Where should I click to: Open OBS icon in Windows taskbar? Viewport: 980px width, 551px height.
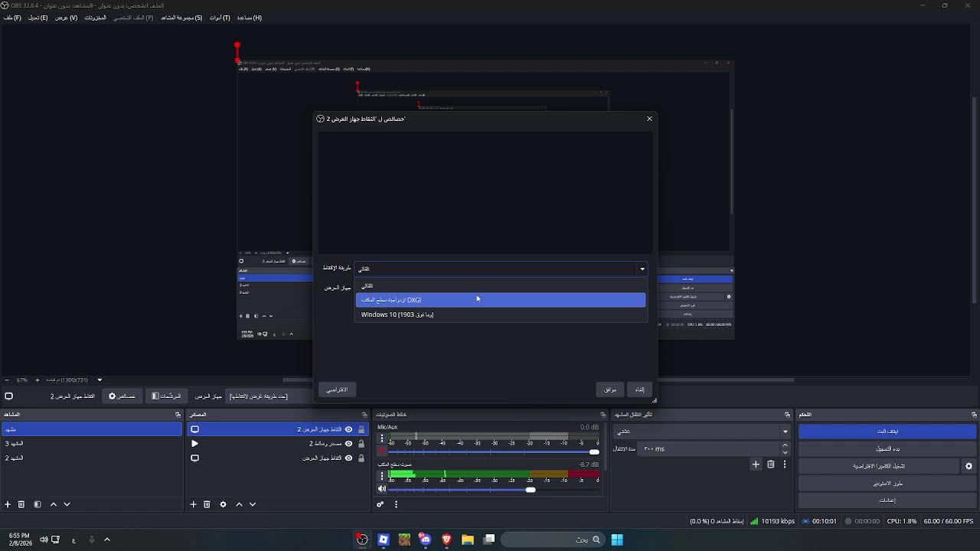pyautogui.click(x=362, y=540)
